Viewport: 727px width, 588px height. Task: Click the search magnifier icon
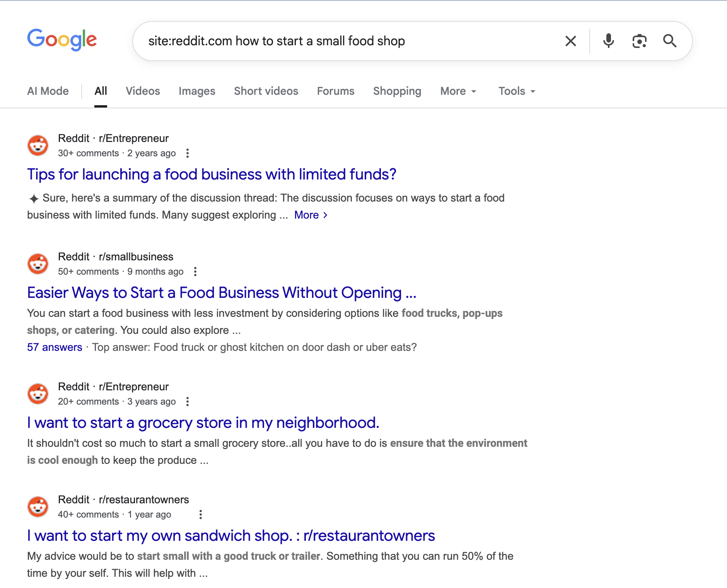pyautogui.click(x=670, y=41)
